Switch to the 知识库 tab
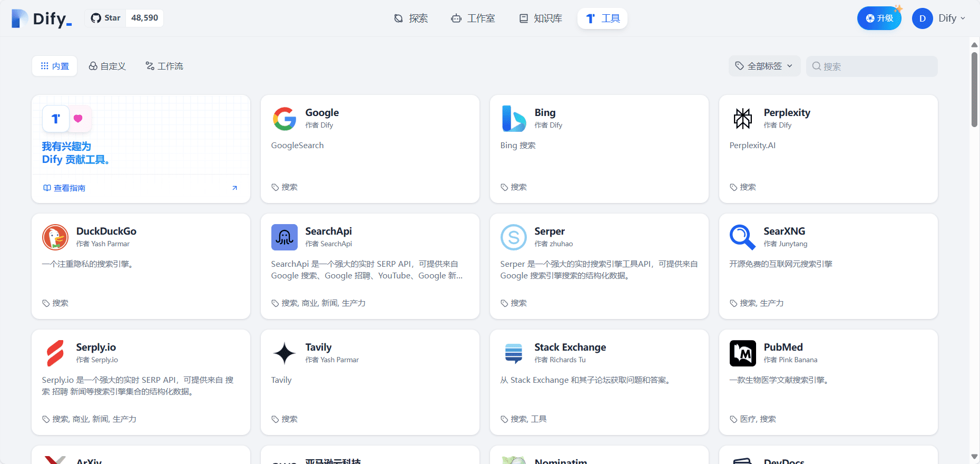This screenshot has width=980, height=464. tap(541, 18)
